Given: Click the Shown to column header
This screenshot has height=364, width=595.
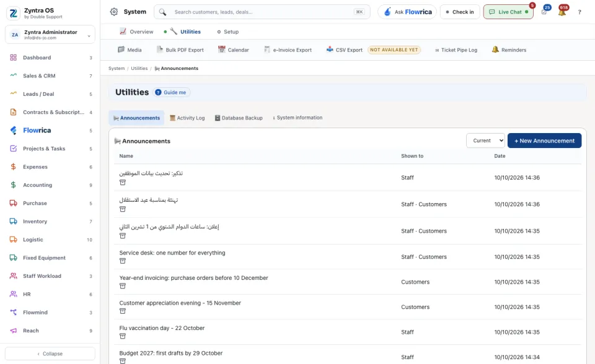Looking at the screenshot, I should pos(412,156).
